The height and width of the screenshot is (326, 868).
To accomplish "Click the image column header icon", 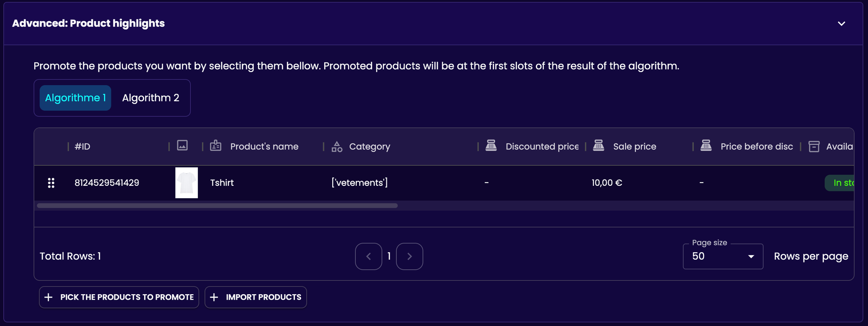I will pyautogui.click(x=182, y=146).
